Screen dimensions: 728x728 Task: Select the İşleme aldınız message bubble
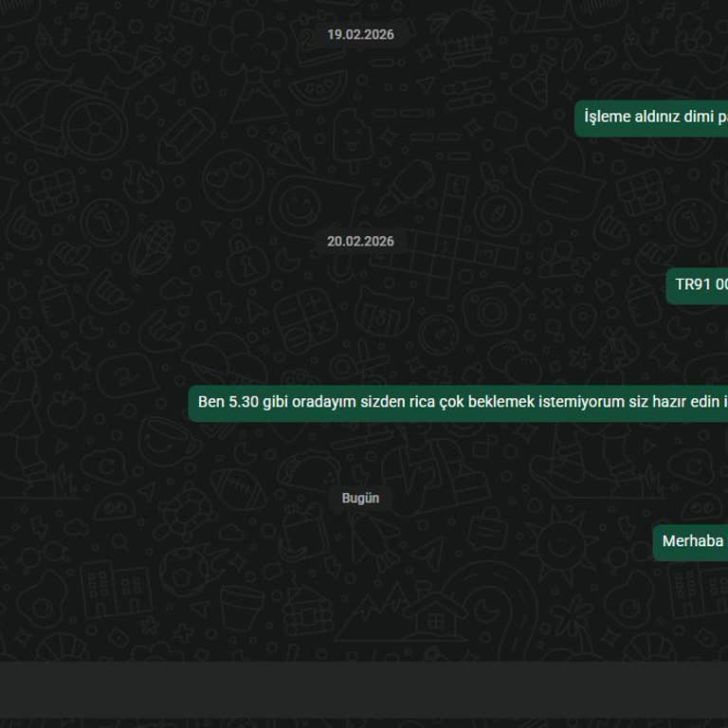click(651, 118)
